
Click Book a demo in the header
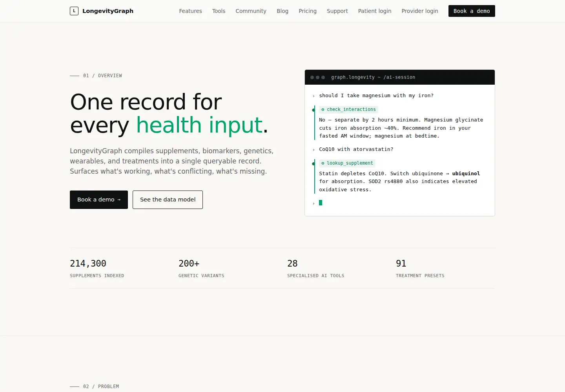(x=472, y=11)
